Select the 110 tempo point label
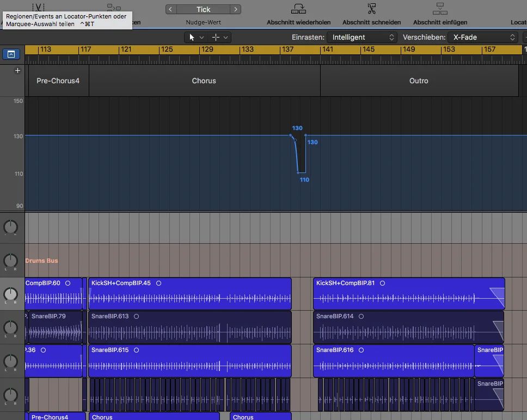 tap(304, 180)
